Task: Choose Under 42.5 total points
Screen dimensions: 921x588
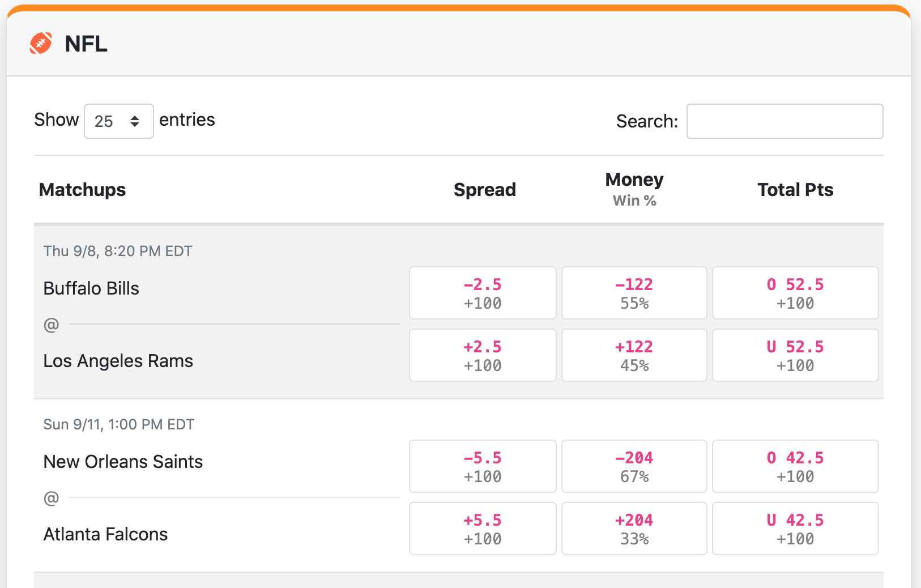Action: [795, 529]
